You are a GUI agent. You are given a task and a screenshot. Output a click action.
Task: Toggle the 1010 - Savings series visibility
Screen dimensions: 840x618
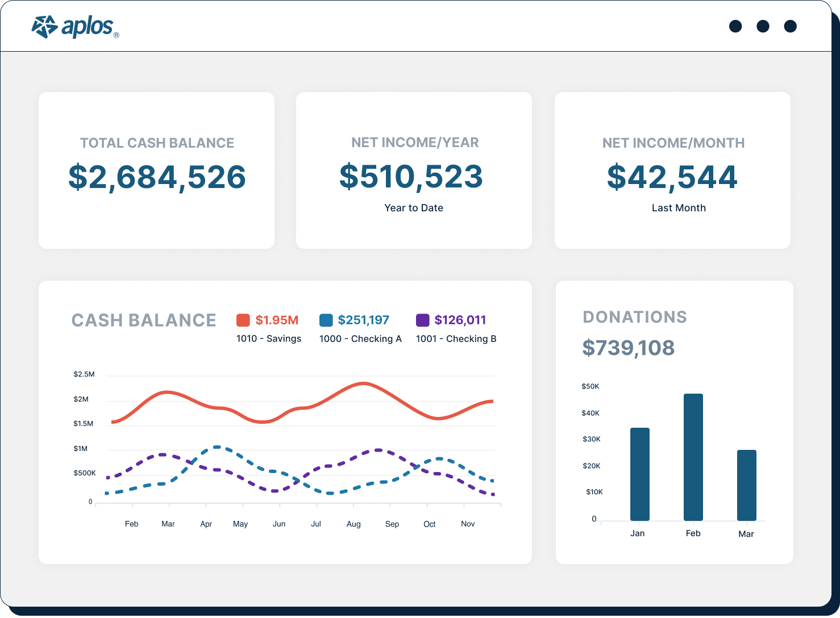click(268, 339)
